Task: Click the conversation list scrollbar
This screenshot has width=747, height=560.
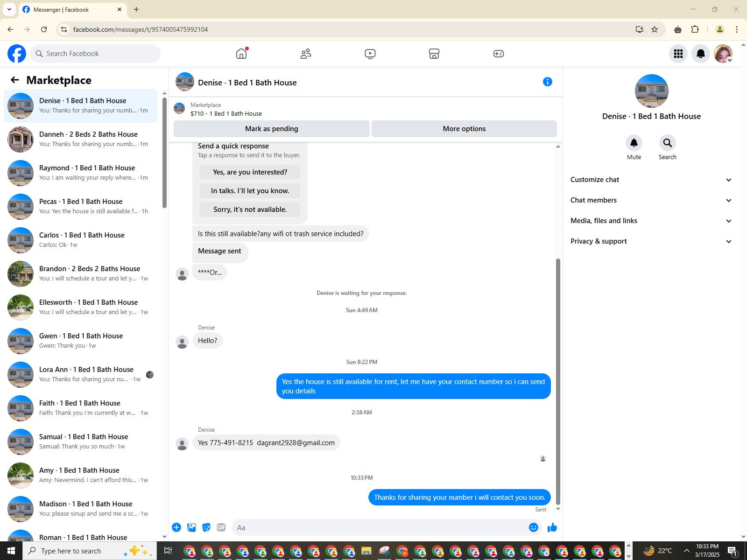Action: click(164, 152)
